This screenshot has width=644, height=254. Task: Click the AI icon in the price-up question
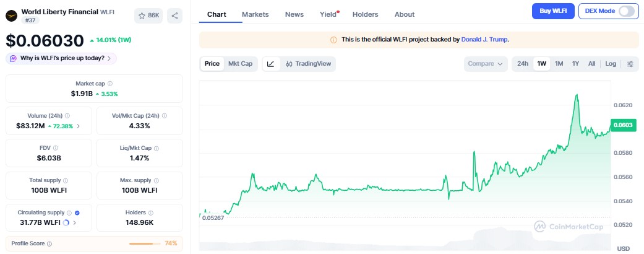pyautogui.click(x=13, y=58)
